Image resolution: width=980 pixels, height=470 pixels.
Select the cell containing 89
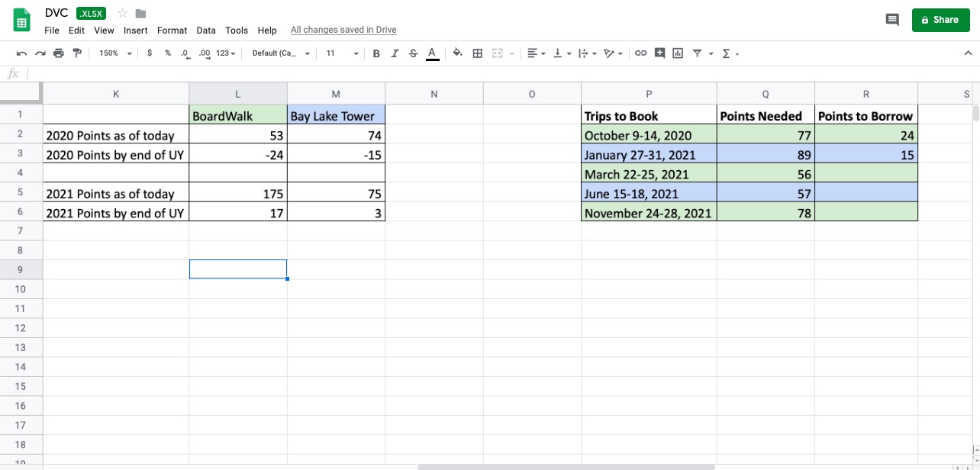[x=766, y=155]
